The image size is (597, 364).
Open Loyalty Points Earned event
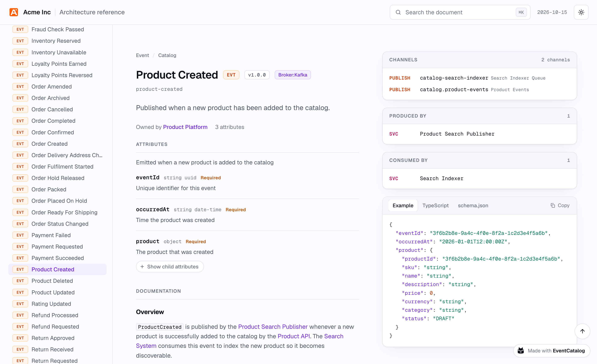click(57, 63)
